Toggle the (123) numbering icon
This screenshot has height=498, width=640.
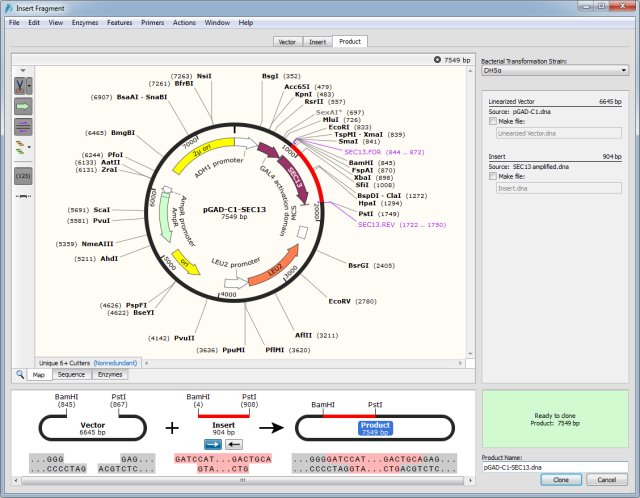[x=22, y=175]
